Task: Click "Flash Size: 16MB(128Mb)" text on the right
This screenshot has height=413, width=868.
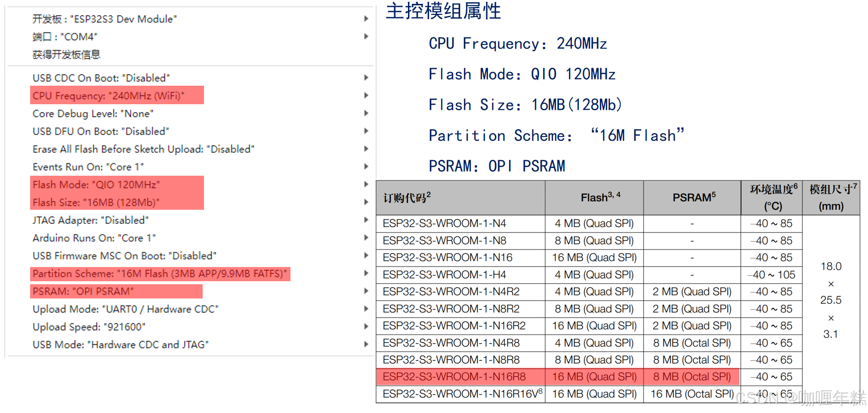Action: coord(525,105)
